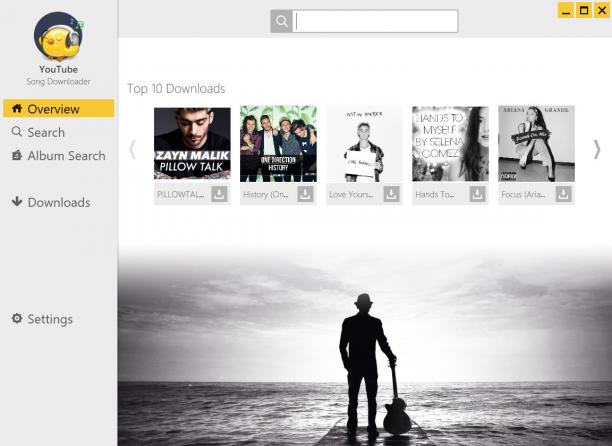
Task: Select the Hands To Myself Selena Gomez cover
Action: tap(450, 144)
